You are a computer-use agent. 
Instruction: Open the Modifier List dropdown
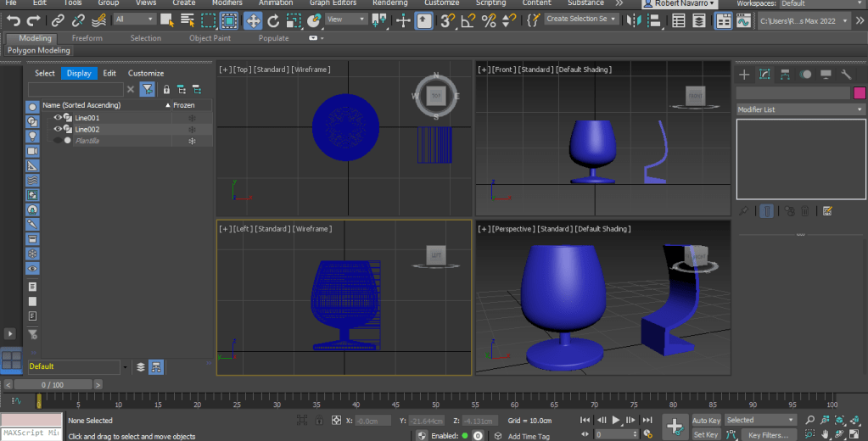click(x=800, y=109)
